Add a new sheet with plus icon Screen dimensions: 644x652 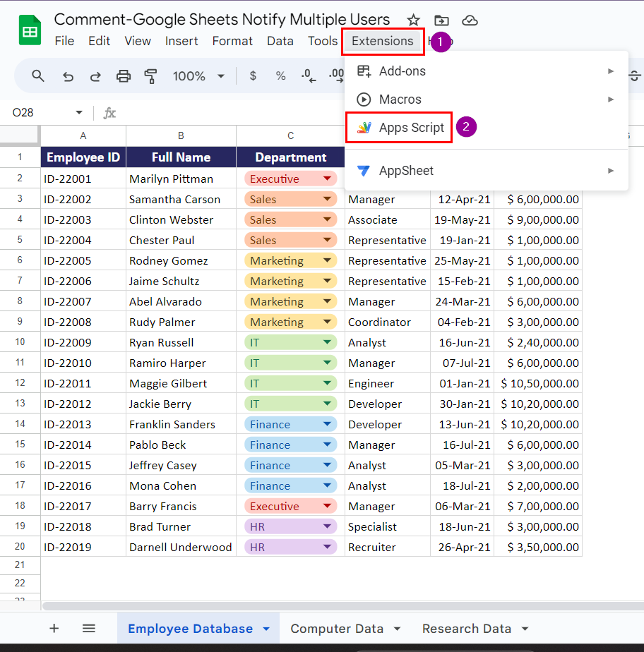[54, 628]
